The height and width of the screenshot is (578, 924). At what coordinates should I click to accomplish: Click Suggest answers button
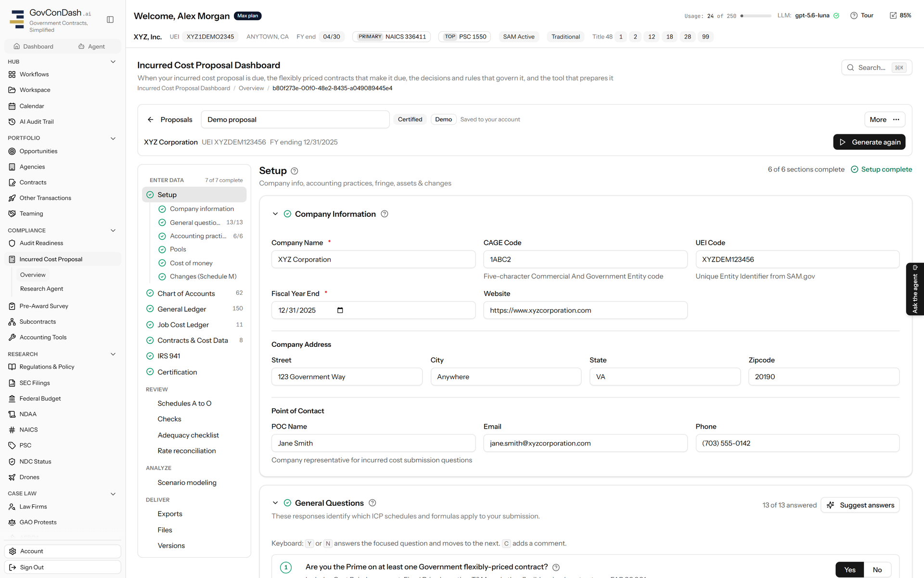tap(860, 505)
